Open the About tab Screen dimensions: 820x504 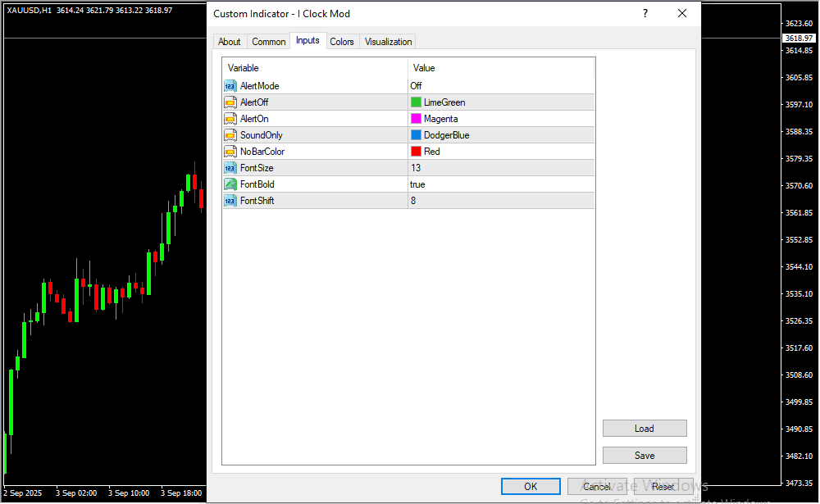(230, 42)
